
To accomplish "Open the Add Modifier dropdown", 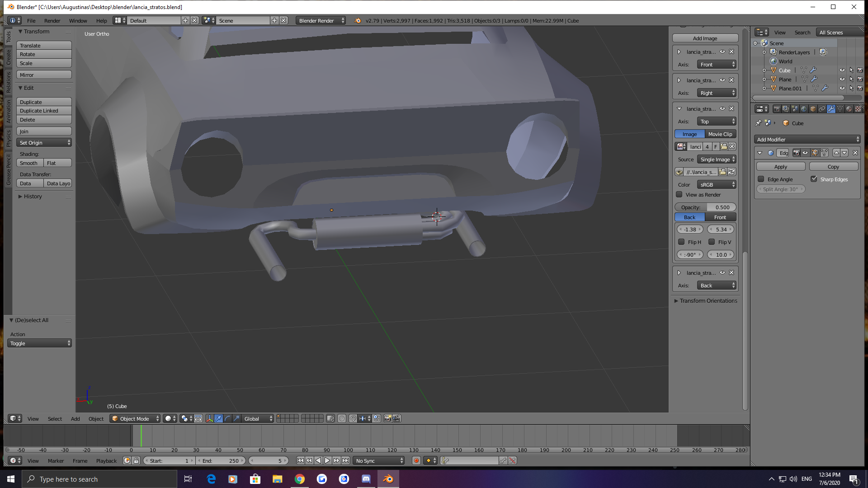I will pyautogui.click(x=807, y=140).
